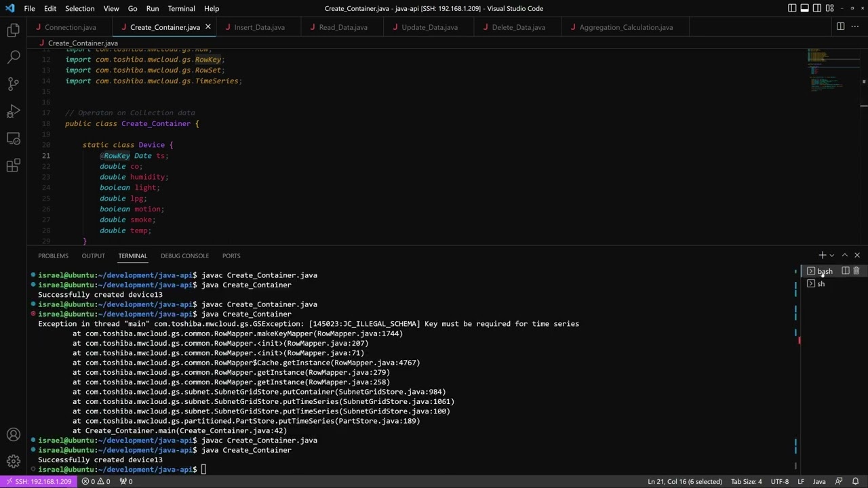Open the Remote Explorer view
Viewport: 868px width, 488px height.
pyautogui.click(x=13, y=139)
